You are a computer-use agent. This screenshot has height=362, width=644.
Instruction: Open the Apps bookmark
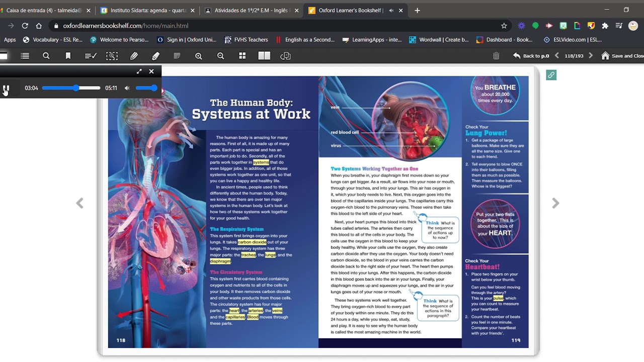point(10,40)
